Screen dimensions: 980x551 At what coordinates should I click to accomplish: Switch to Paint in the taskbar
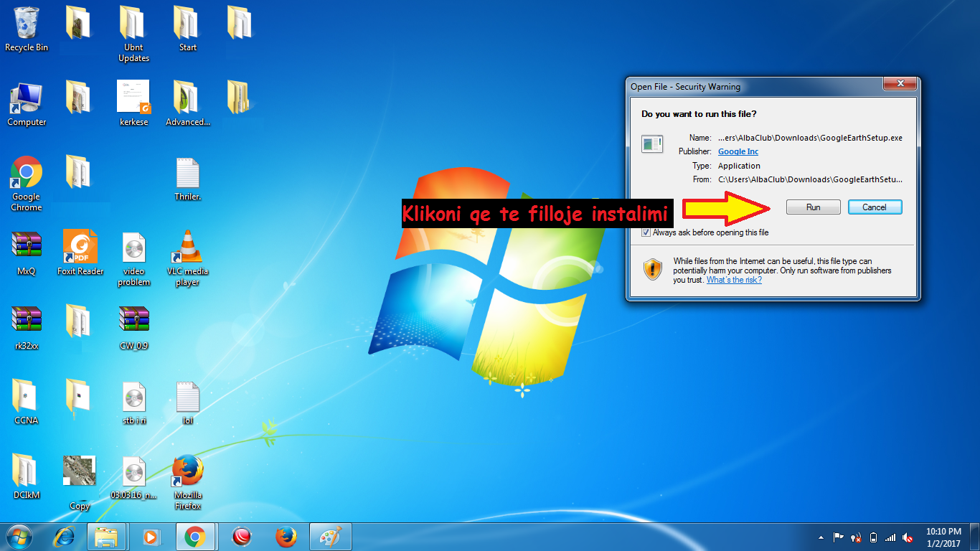(330, 537)
